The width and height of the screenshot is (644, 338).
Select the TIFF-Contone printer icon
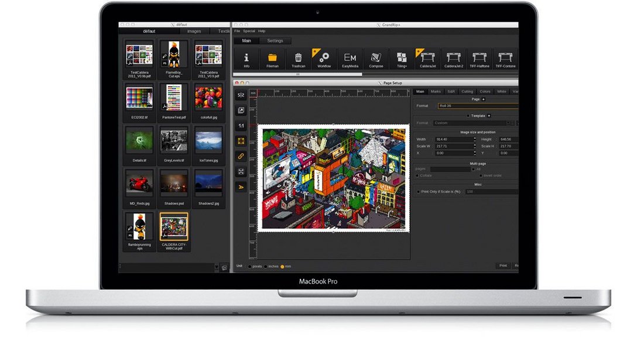coord(505,59)
